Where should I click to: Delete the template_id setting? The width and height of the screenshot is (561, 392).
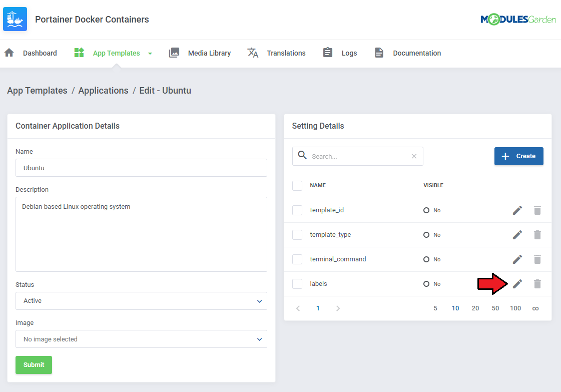click(x=537, y=210)
